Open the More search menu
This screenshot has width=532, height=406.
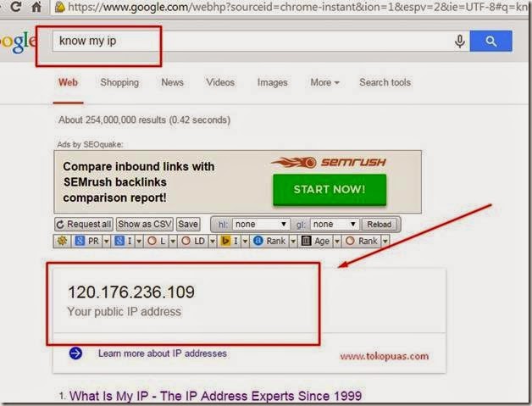[x=324, y=82]
